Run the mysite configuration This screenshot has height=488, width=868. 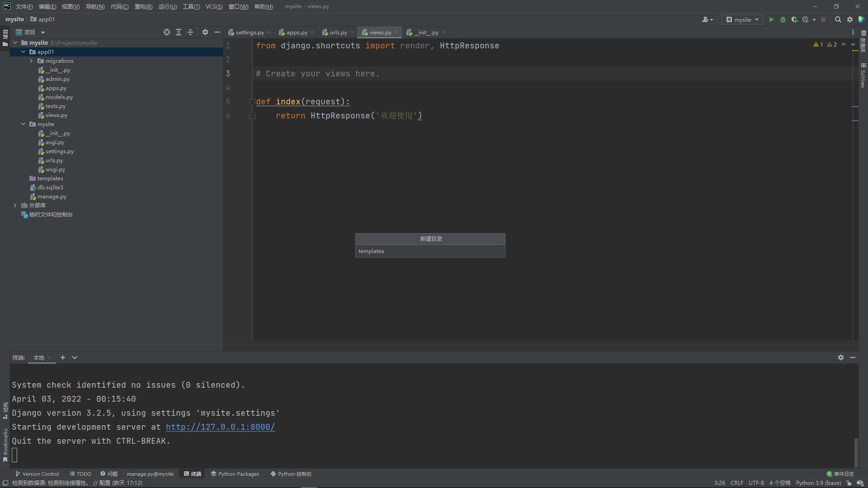[771, 19]
